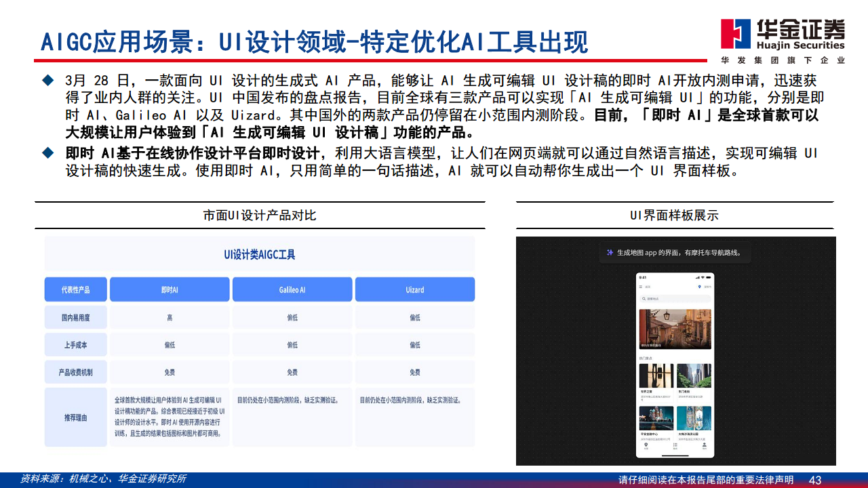Viewport: 868px width, 488px height.
Task: Click the Huajin Securities red-blue logo
Action: pyautogui.click(x=736, y=35)
